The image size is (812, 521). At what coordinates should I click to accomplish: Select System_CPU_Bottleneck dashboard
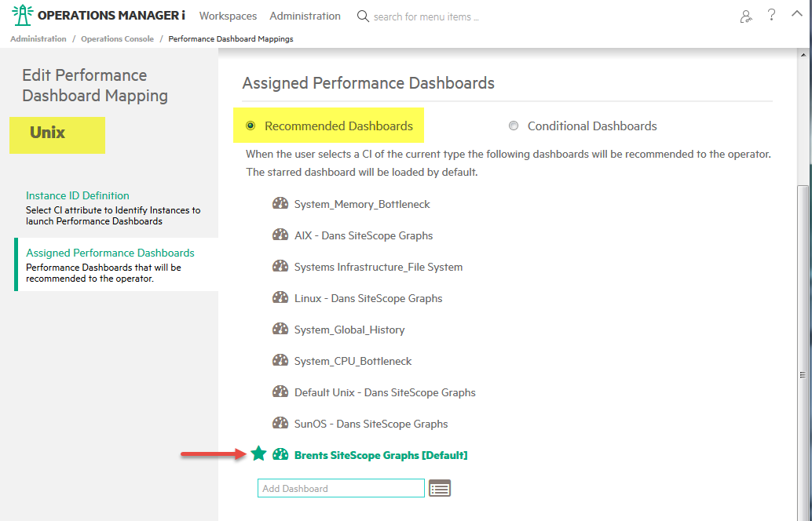coord(353,361)
